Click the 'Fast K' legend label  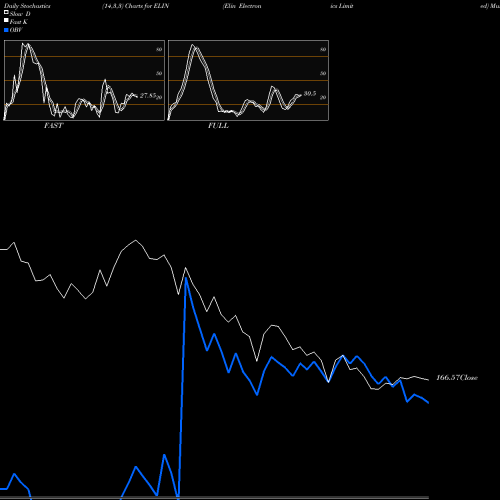coord(19,22)
